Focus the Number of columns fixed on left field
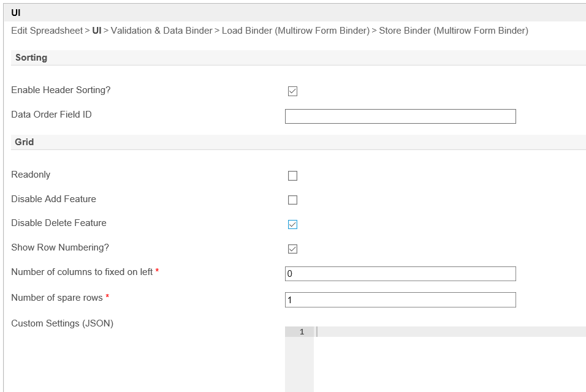This screenshot has width=586, height=392. (x=400, y=274)
